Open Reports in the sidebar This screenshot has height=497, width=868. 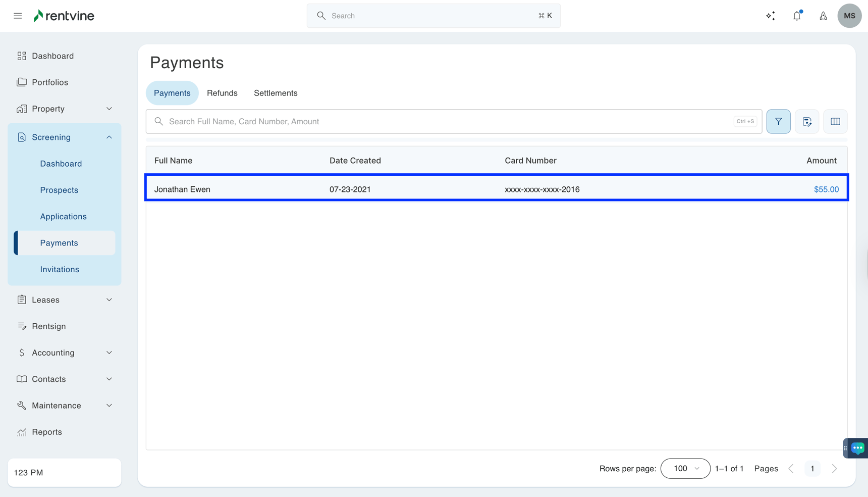(x=47, y=432)
